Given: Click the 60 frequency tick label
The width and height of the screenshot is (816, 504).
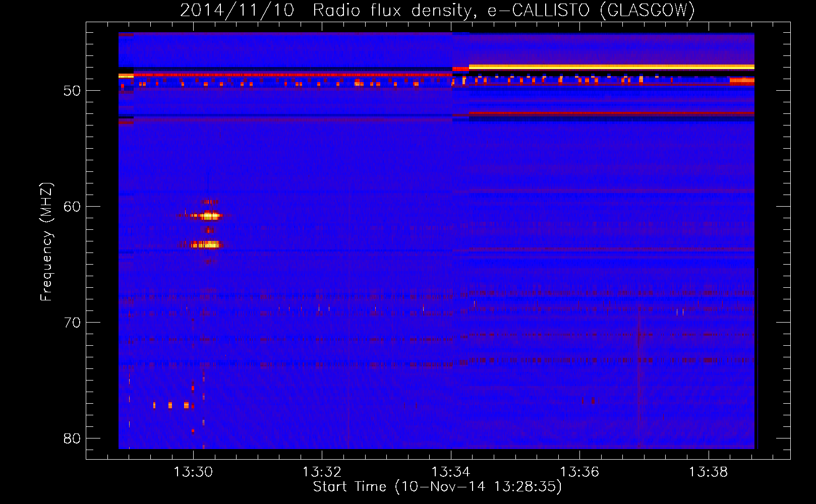Looking at the screenshot, I should (72, 207).
